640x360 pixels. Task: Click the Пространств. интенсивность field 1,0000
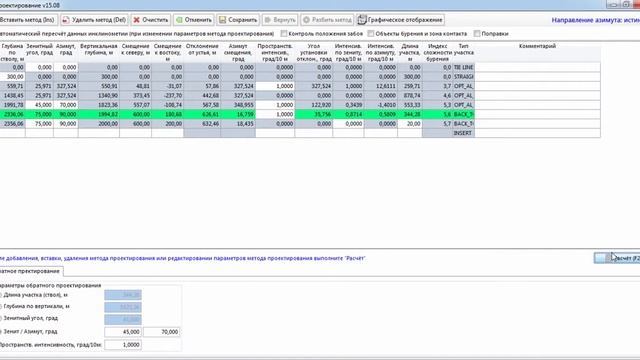(123, 345)
